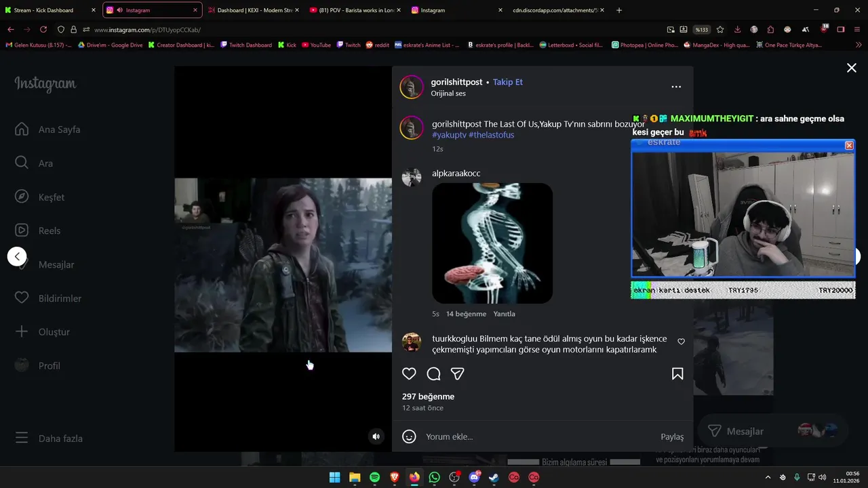The image size is (868, 488).
Task: Open Brave from the taskbar
Action: point(395,477)
